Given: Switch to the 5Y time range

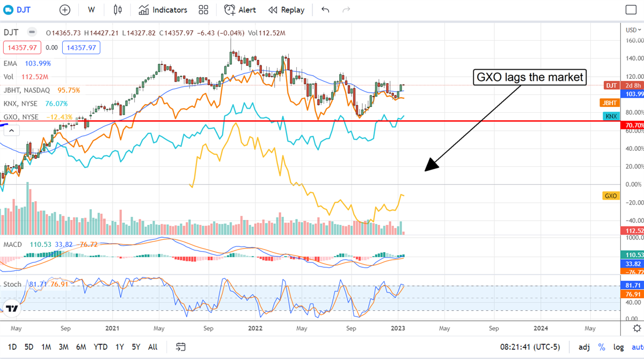Looking at the screenshot, I should [136, 347].
